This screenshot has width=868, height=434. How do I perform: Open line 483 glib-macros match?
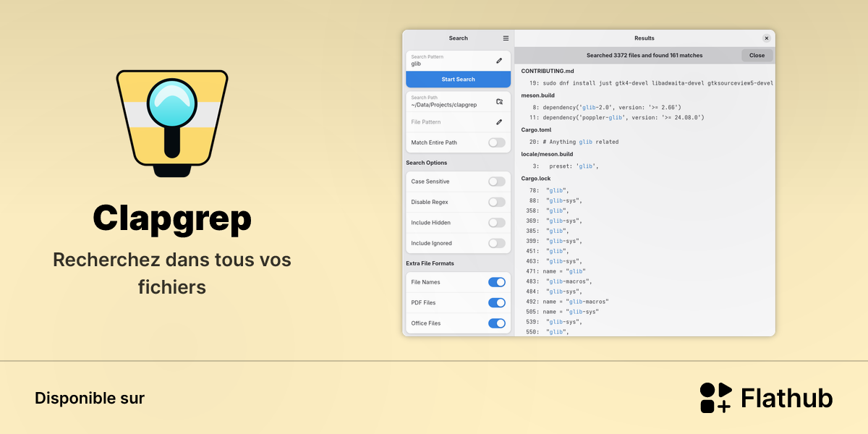559,281
